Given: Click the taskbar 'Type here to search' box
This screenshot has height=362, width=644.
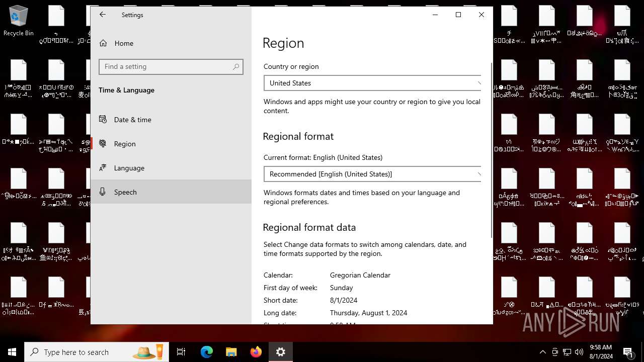Looking at the screenshot, I should (96, 352).
